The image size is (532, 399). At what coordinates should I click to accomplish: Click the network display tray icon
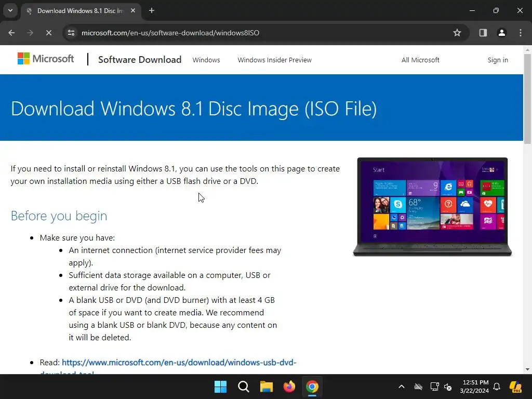click(x=434, y=387)
